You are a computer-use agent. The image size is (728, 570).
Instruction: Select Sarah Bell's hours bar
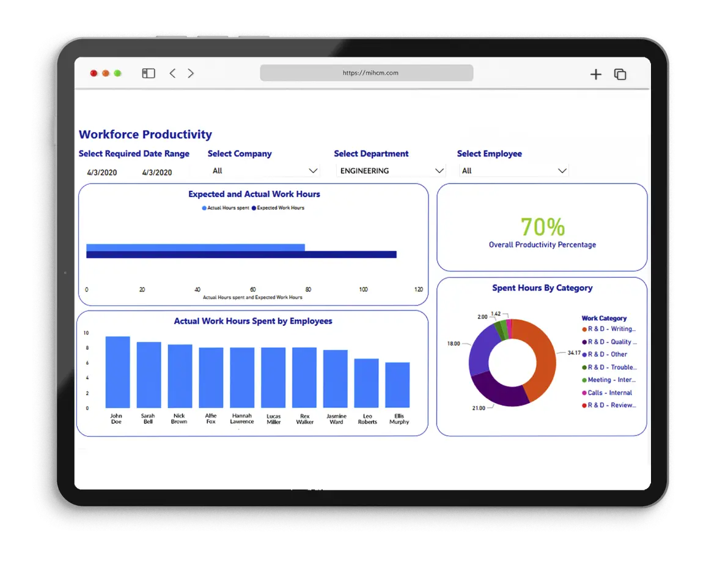(149, 375)
